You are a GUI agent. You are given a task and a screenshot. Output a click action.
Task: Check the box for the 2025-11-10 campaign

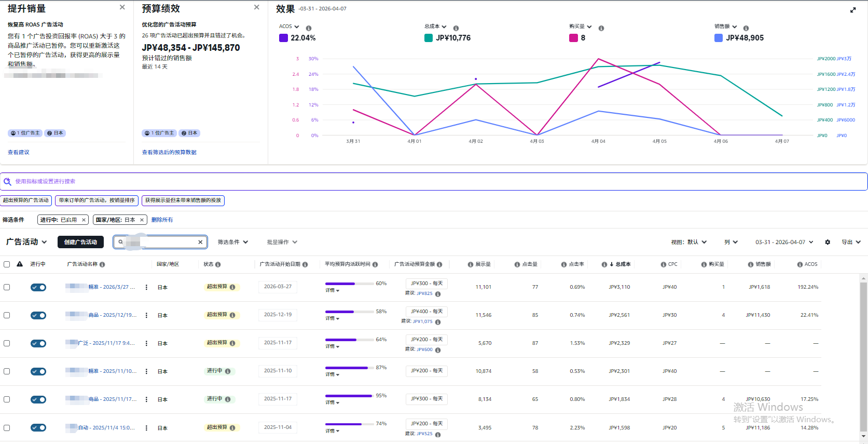click(x=7, y=371)
